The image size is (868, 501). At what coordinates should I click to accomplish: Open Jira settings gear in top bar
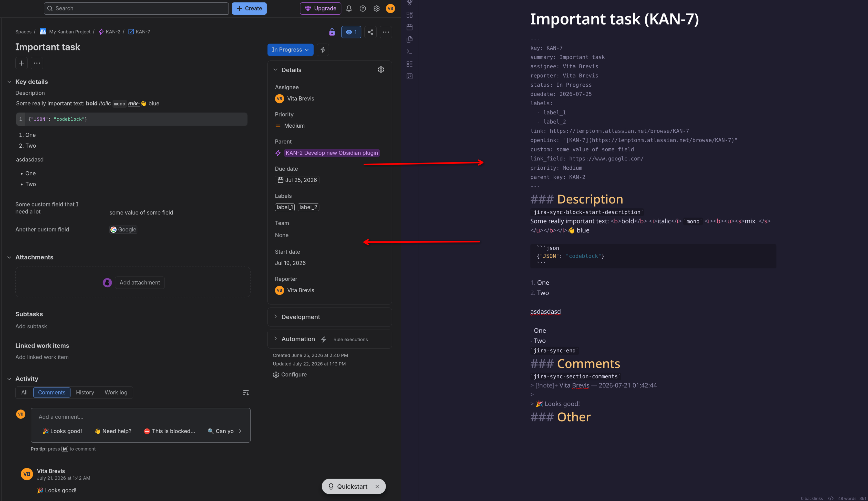[x=377, y=9]
